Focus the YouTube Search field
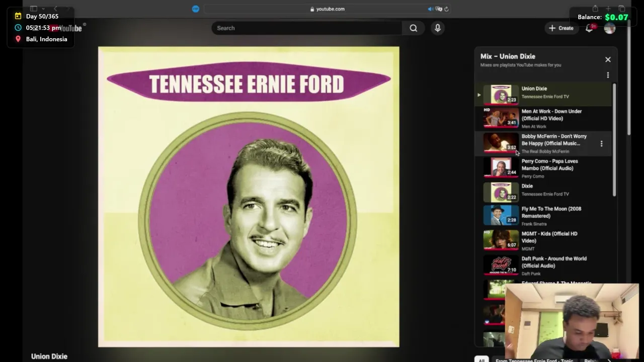Viewport: 644px width, 362px height. [x=307, y=28]
